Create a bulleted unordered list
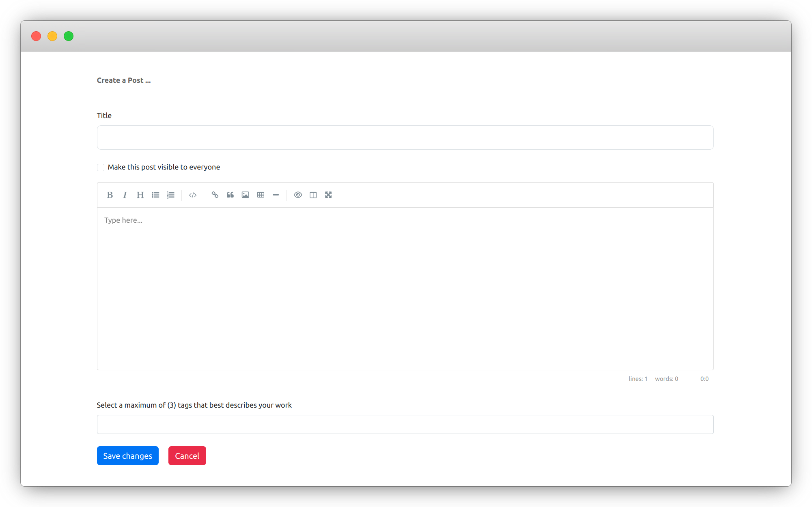 click(155, 195)
